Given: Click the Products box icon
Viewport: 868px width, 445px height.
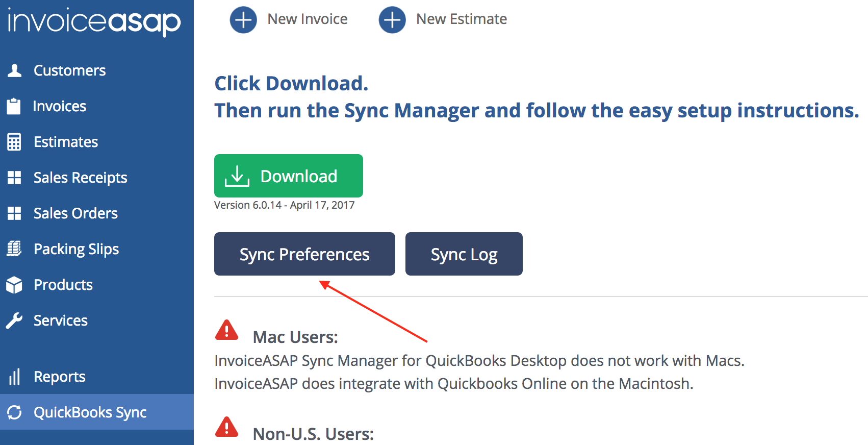Looking at the screenshot, I should click(x=14, y=285).
